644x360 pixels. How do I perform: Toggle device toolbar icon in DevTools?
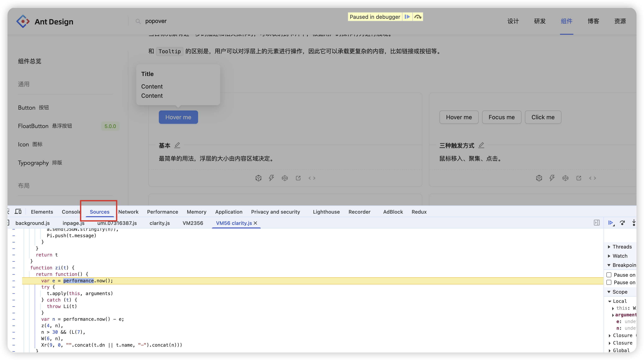18,212
